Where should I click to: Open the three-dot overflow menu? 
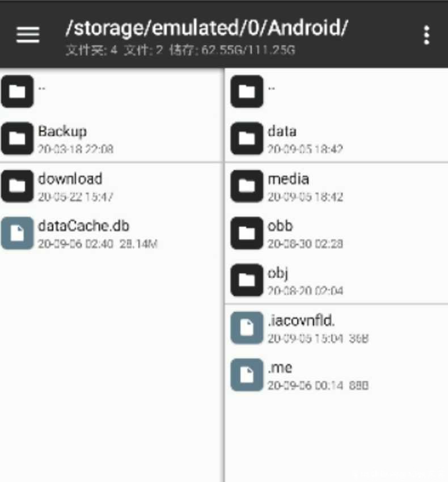(x=426, y=35)
